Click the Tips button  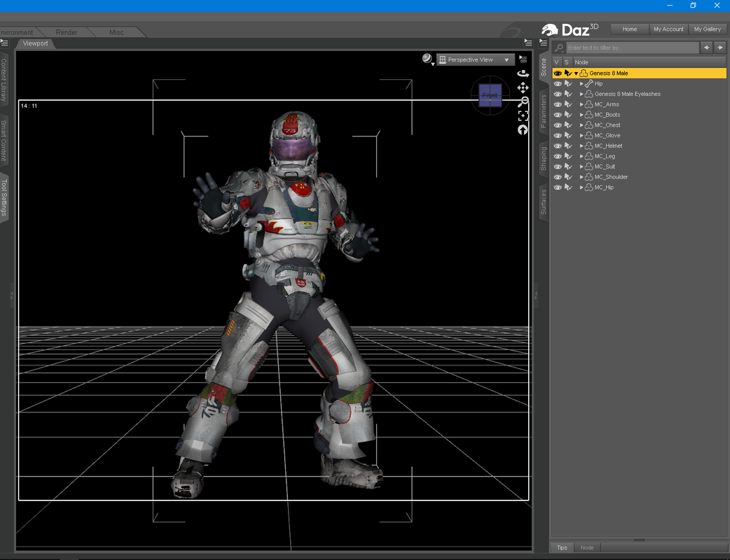(562, 547)
